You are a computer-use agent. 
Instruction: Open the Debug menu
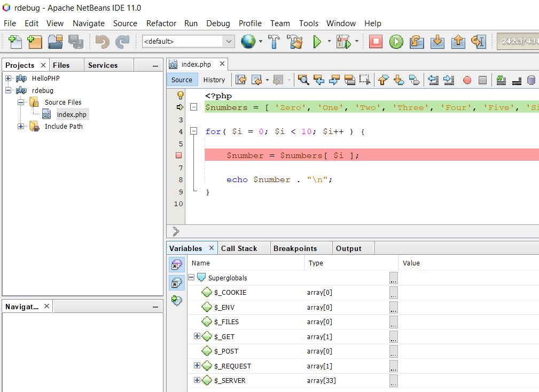tap(218, 23)
